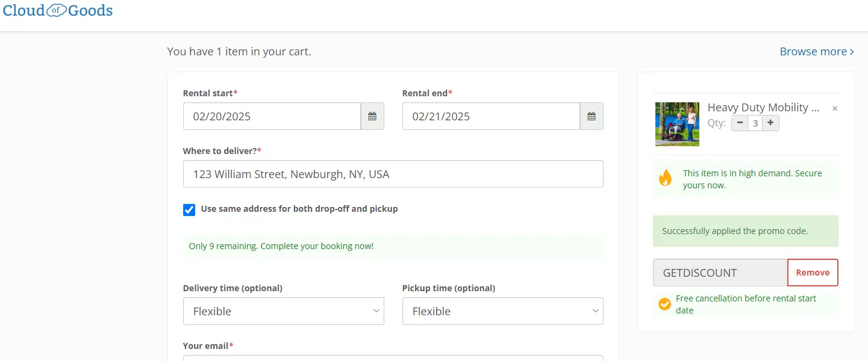The width and height of the screenshot is (868, 361).
Task: Remove the GETDISCOUNT promo code
Action: coord(812,273)
